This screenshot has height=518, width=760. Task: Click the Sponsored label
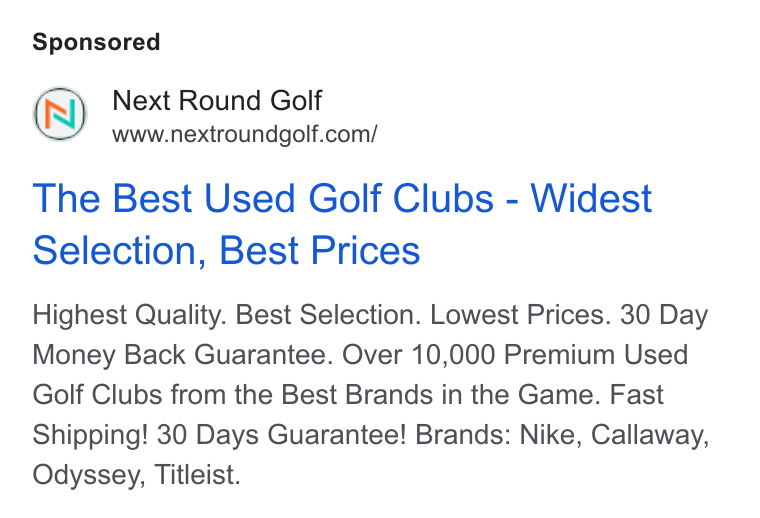coord(96,42)
